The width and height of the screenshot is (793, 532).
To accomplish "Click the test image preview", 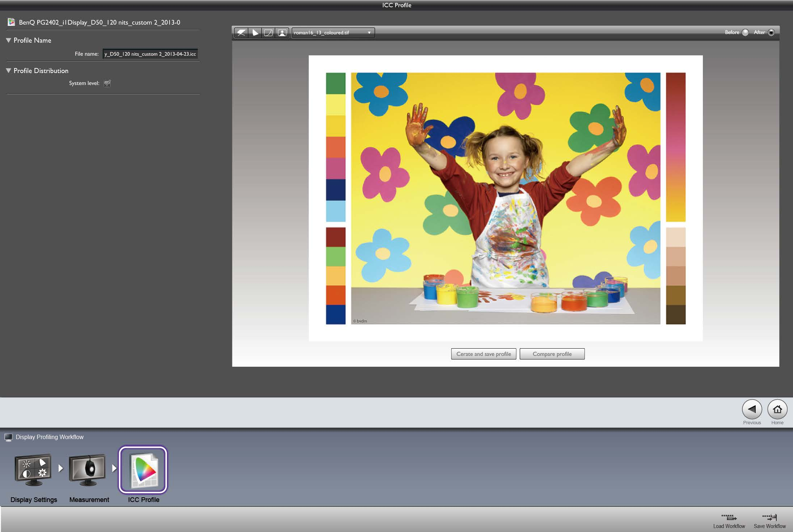I will tap(505, 198).
